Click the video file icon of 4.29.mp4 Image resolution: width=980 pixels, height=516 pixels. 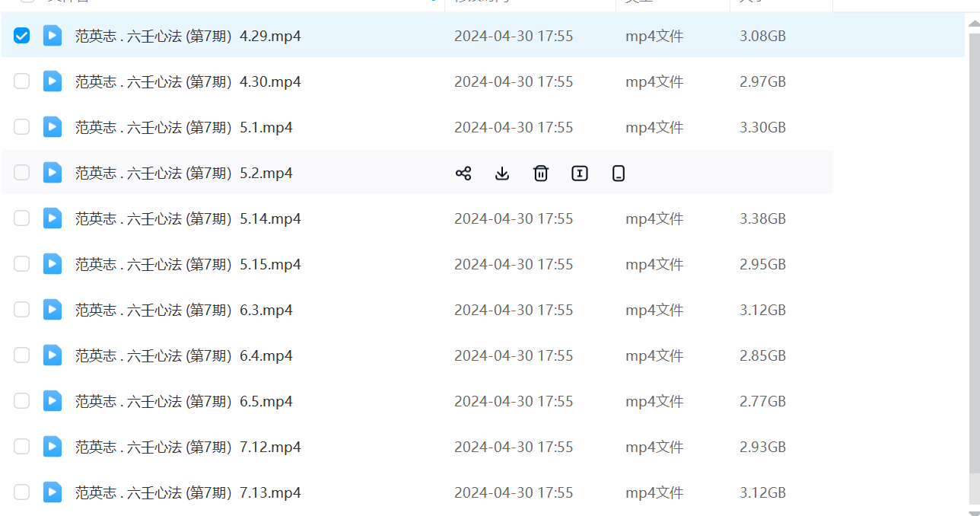52,36
